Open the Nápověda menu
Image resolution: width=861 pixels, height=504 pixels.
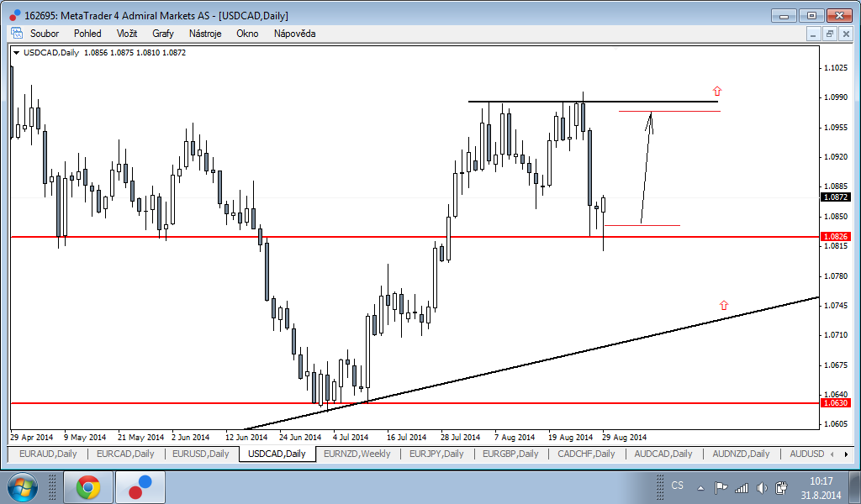coord(294,34)
